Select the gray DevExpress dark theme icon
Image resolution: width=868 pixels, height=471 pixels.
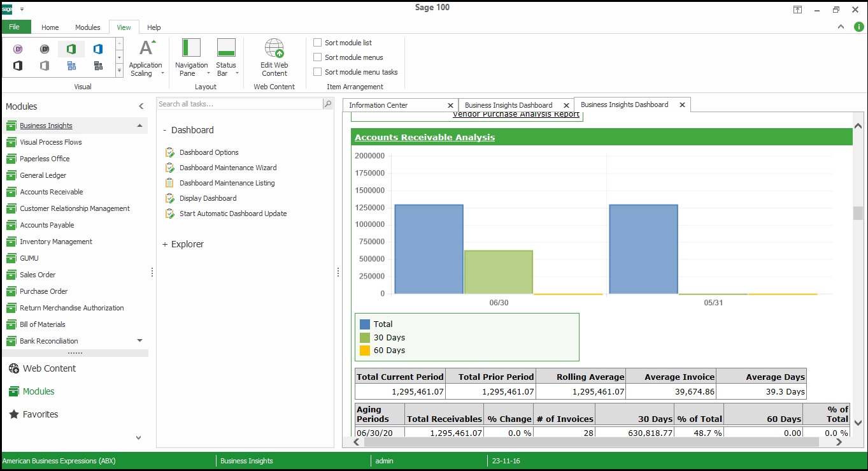(45, 49)
